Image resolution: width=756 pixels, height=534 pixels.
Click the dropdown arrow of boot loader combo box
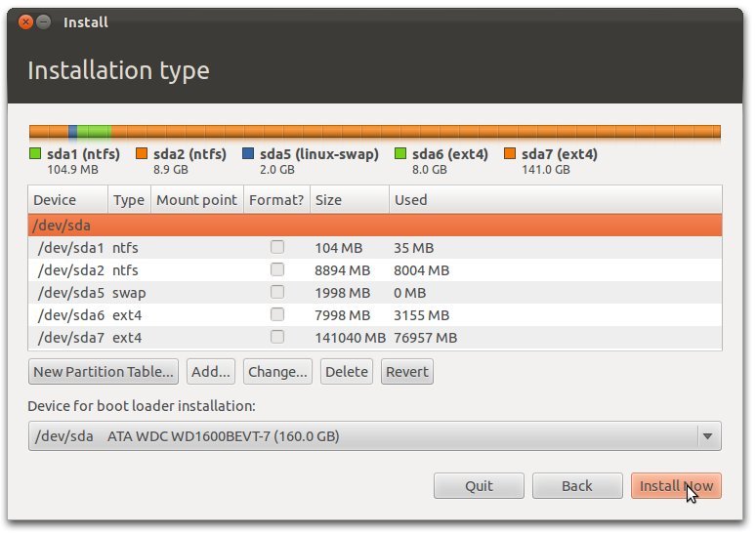(707, 436)
